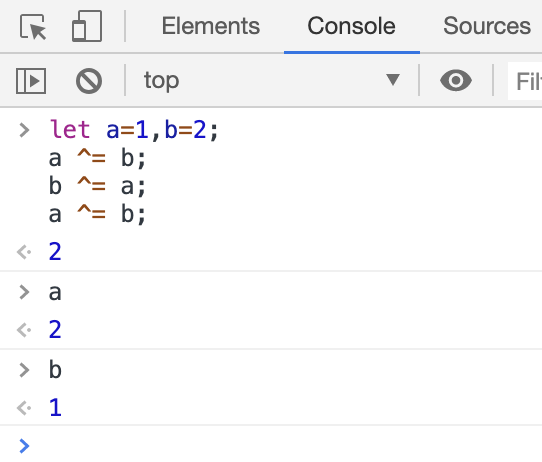Screen dimensions: 542x462
Task: Click the output arrow before first result 2
Action: point(24,252)
